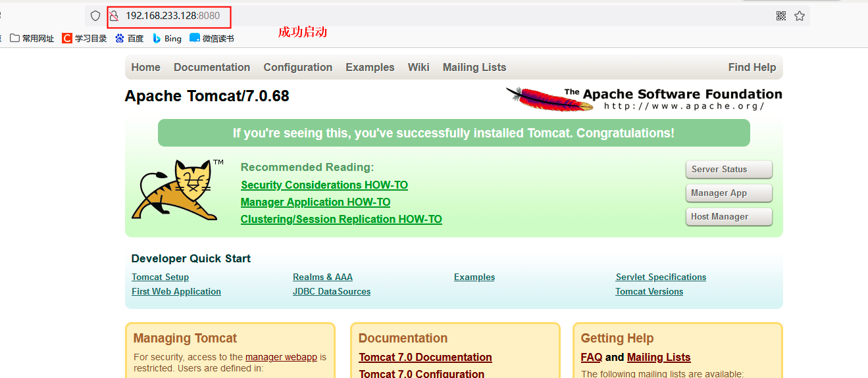Screen dimensions: 868x378
Task: Open Mailing Lists link under Getting Help
Action: [x=659, y=358]
